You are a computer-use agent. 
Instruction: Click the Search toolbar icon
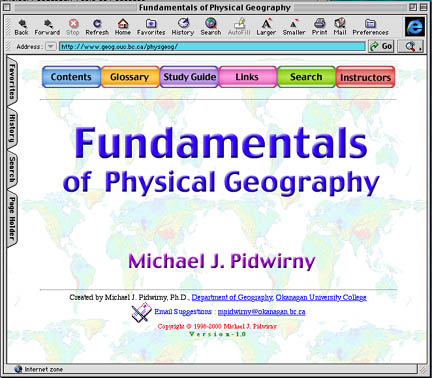[211, 27]
